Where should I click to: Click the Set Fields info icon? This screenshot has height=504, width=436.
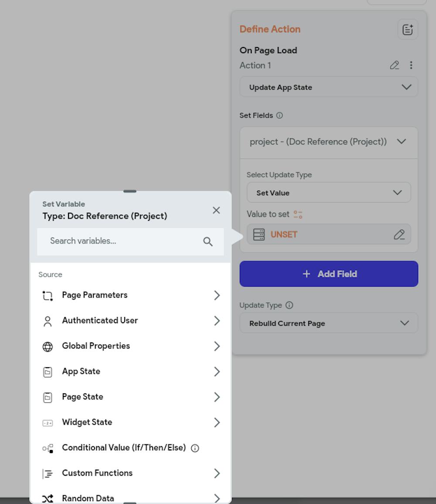(279, 115)
